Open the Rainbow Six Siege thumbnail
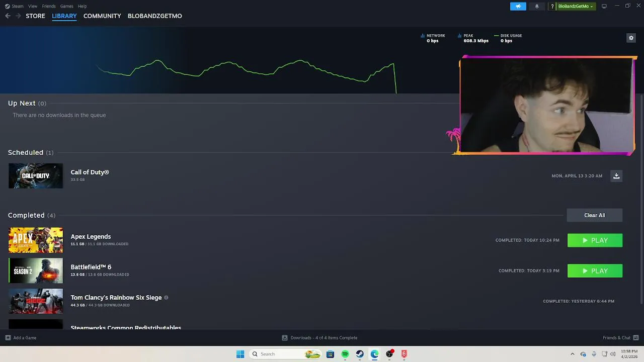The image size is (644, 362). (36, 301)
